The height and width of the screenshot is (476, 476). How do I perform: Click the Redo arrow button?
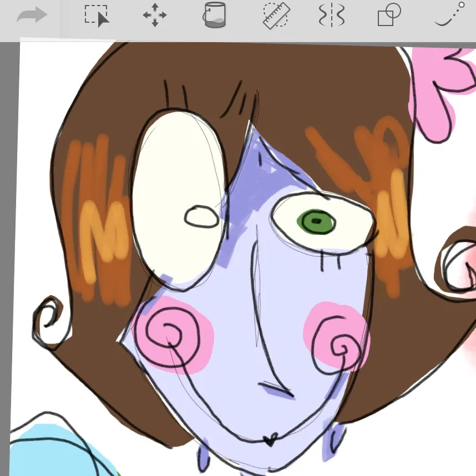tap(32, 16)
